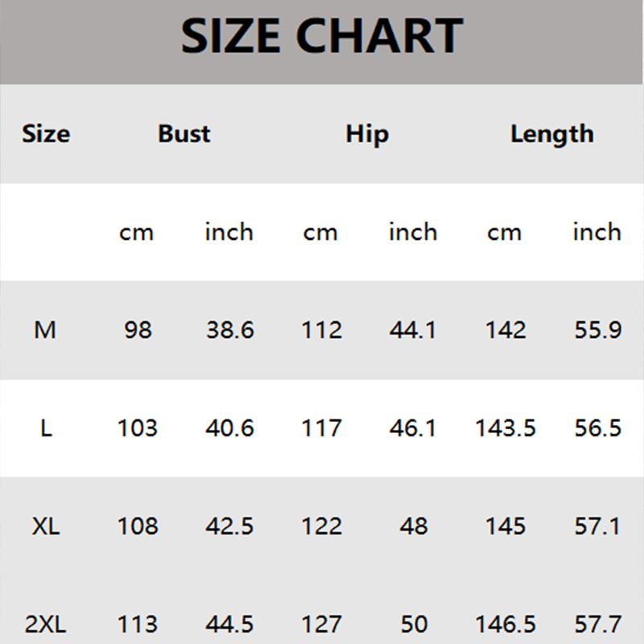Select the 55.9 length inch value
Viewport: 644px width, 644px height.
click(x=597, y=329)
